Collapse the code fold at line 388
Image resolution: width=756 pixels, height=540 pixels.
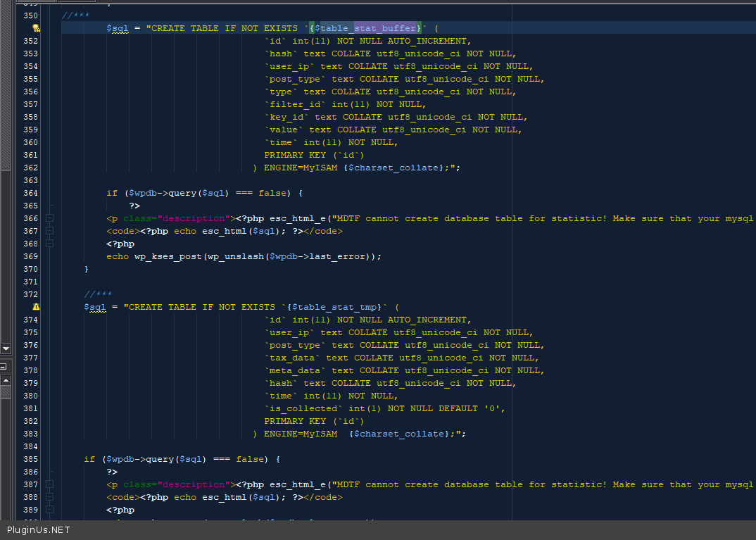(x=49, y=497)
